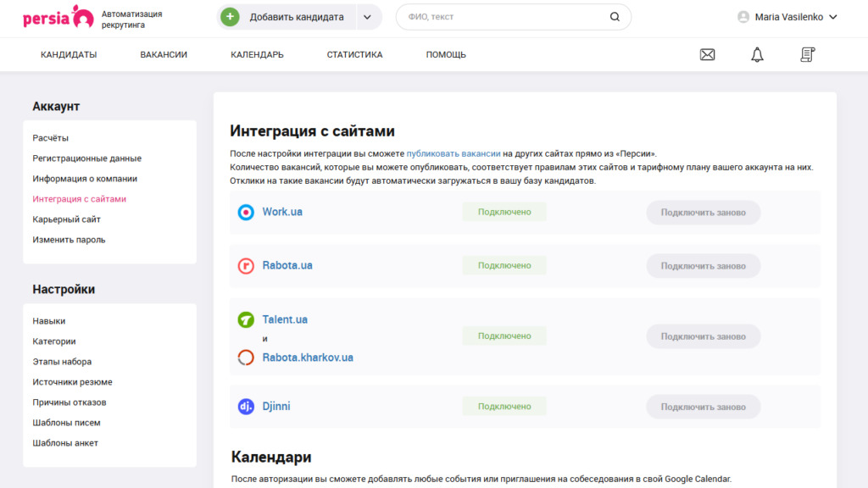
Task: Follow the публиковать вакансии link
Action: [x=453, y=154]
